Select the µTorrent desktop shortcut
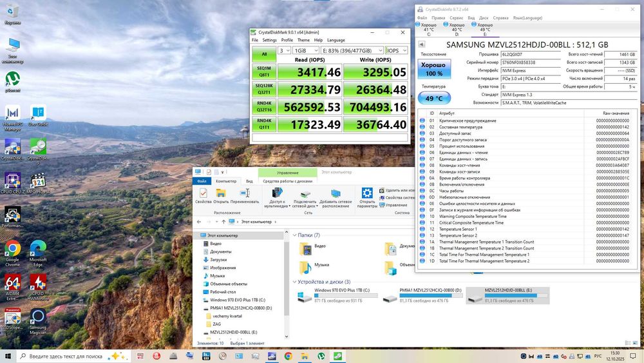Screen dimensions: 644x363 tap(13, 81)
